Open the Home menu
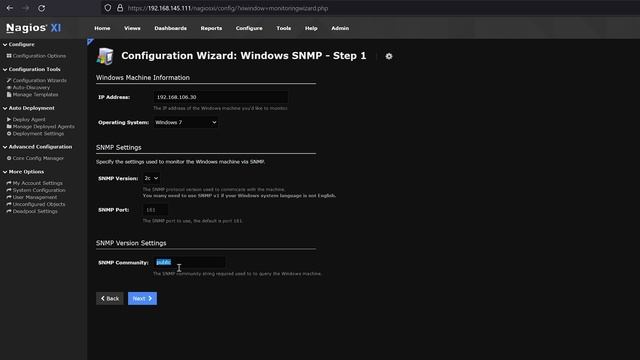The image size is (640, 360). click(x=102, y=28)
